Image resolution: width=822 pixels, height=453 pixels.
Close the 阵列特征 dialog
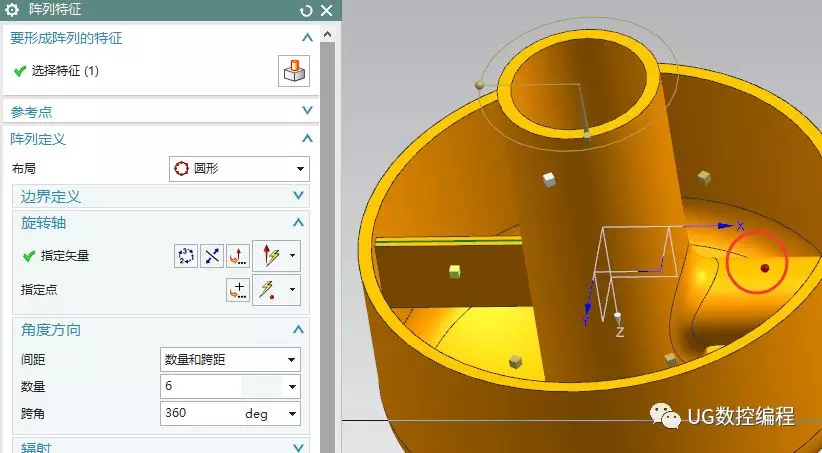point(327,10)
